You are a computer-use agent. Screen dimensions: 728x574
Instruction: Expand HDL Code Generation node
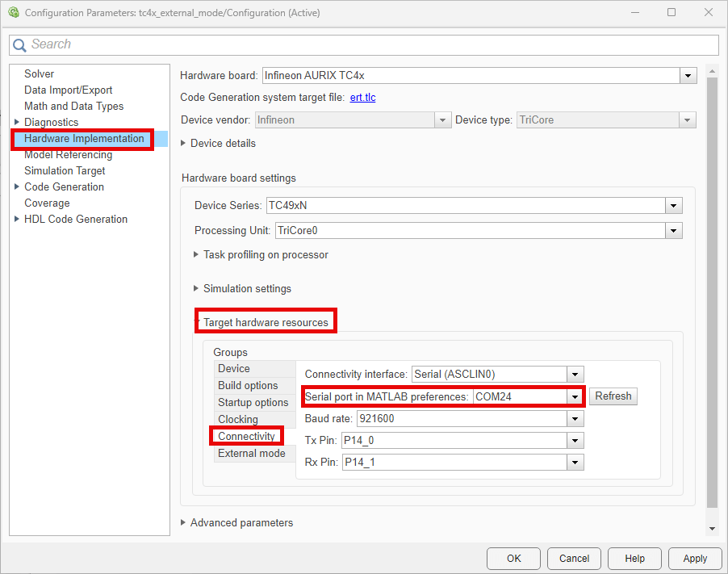pyautogui.click(x=17, y=220)
